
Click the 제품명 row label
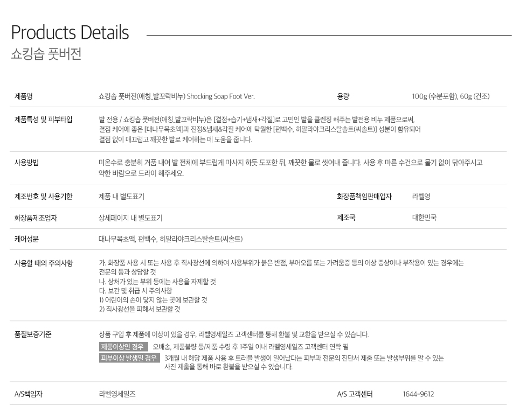point(24,96)
